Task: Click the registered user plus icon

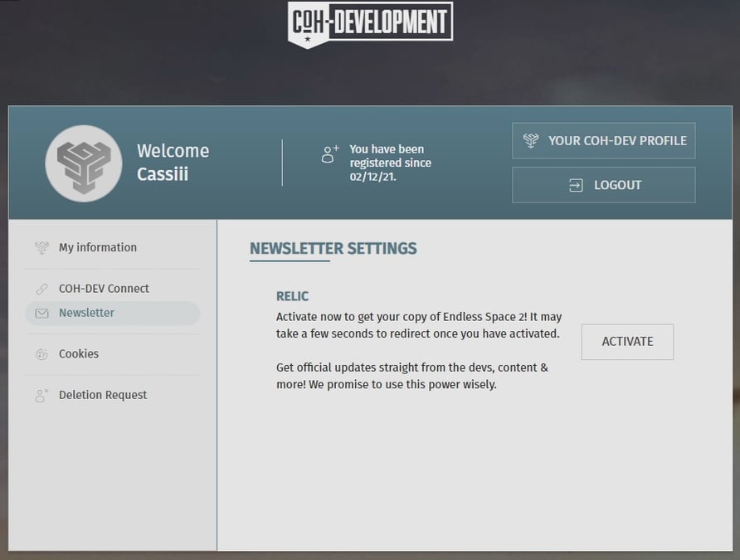Action: 330,153
